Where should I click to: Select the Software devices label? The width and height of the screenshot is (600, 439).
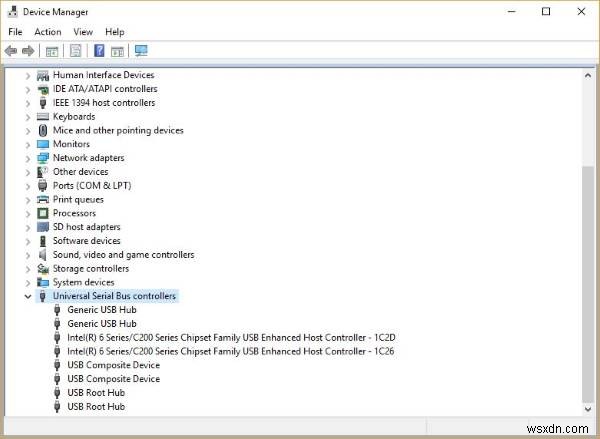[x=86, y=241]
